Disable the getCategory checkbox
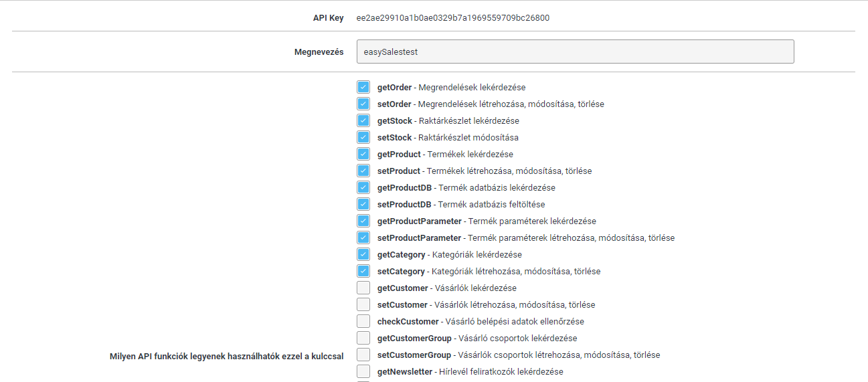This screenshot has width=868, height=382. pos(363,254)
